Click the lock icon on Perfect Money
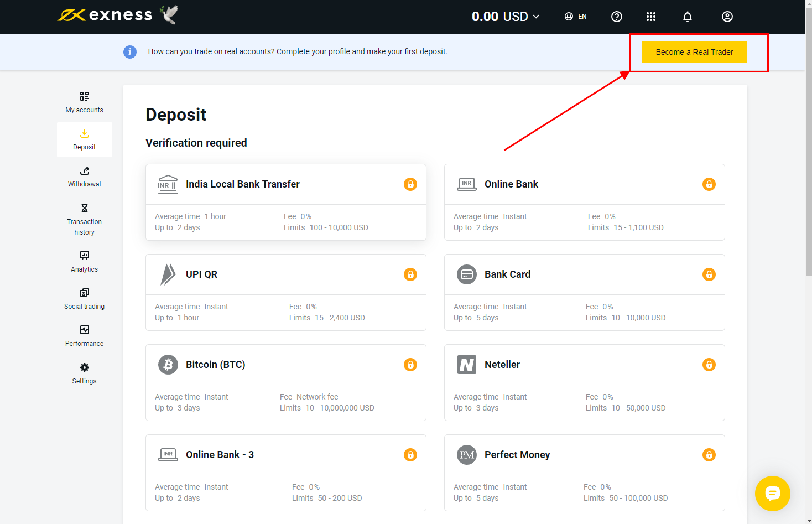The image size is (812, 524). click(x=709, y=455)
